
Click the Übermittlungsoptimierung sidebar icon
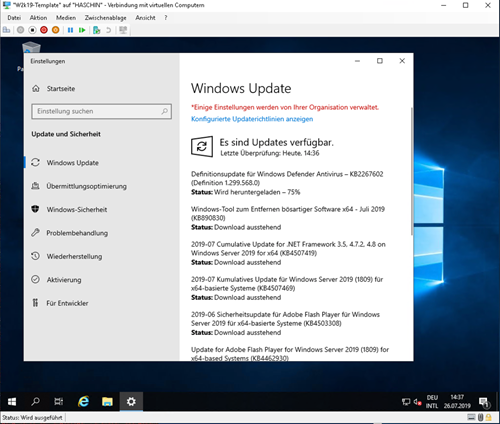[35, 186]
